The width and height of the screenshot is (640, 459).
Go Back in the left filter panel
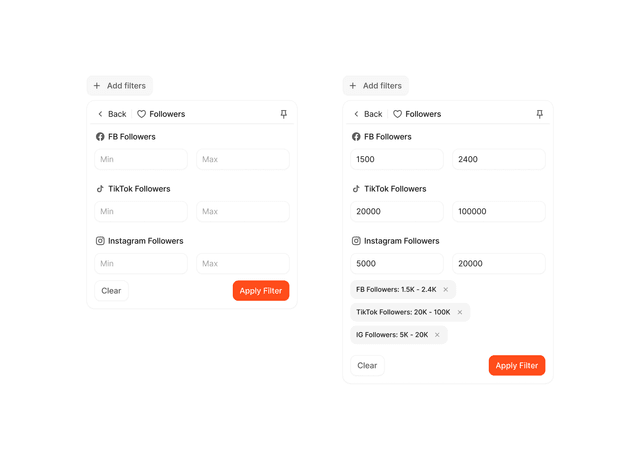112,114
